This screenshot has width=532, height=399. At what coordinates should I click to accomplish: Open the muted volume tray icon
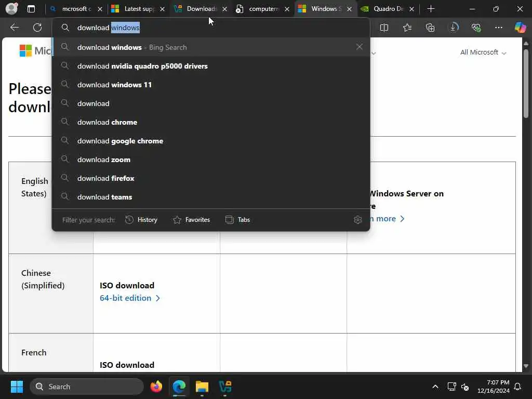coord(465,387)
